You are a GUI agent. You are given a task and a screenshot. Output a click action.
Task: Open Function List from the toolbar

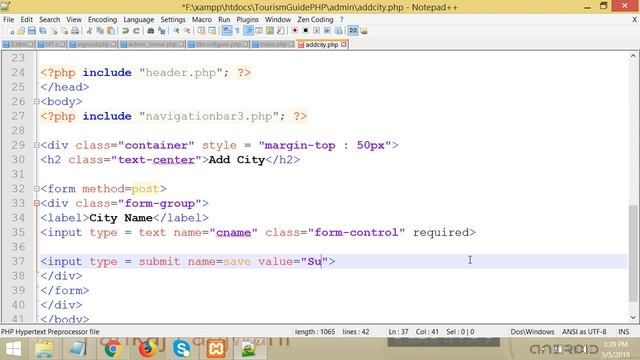[280, 31]
